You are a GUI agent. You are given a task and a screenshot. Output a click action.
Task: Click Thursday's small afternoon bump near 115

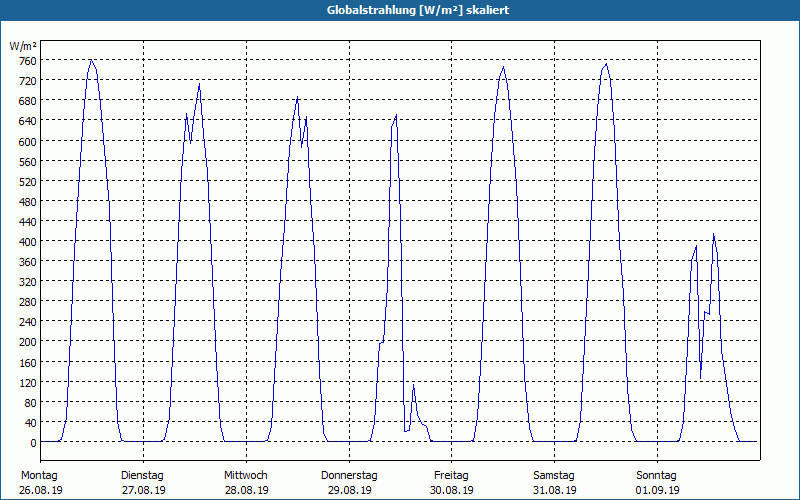[413, 385]
